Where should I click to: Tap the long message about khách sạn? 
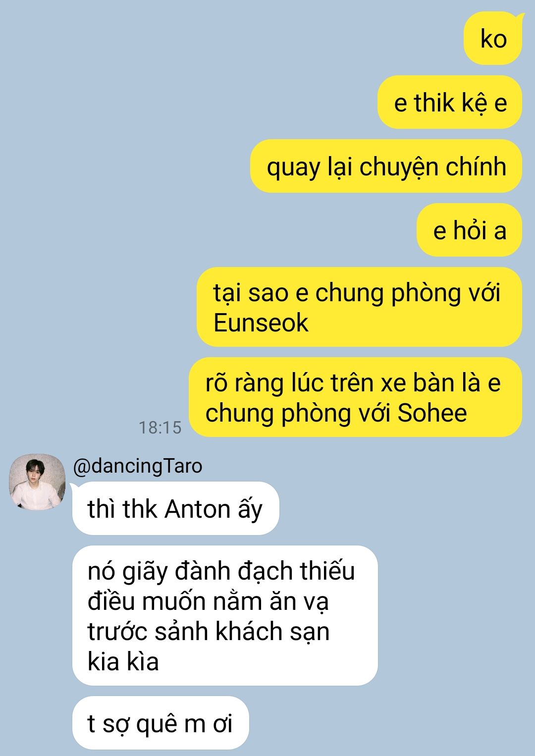(x=225, y=616)
